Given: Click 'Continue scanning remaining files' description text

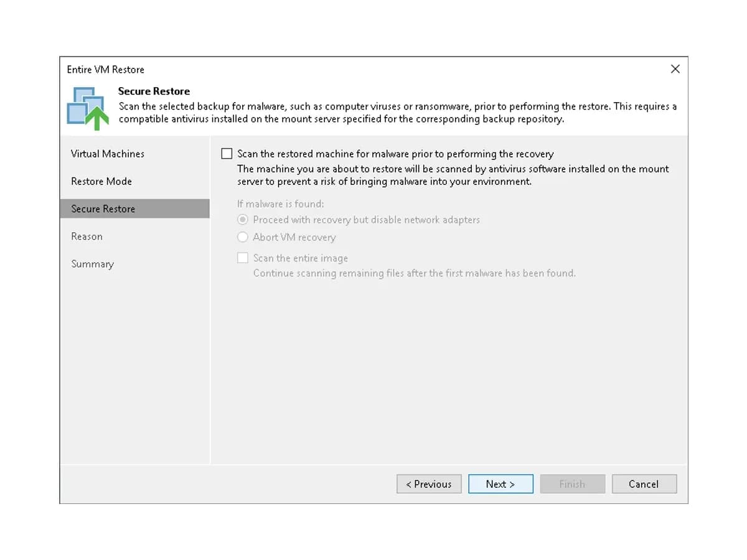Looking at the screenshot, I should (x=414, y=273).
